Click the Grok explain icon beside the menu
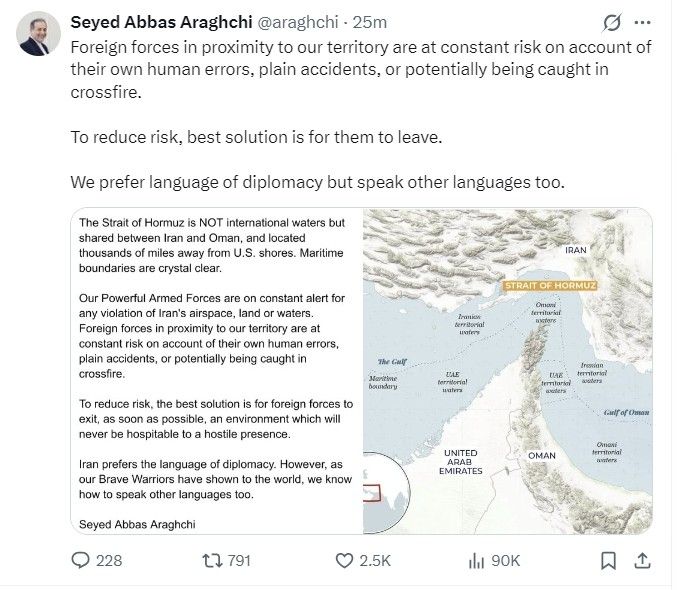 click(x=612, y=22)
